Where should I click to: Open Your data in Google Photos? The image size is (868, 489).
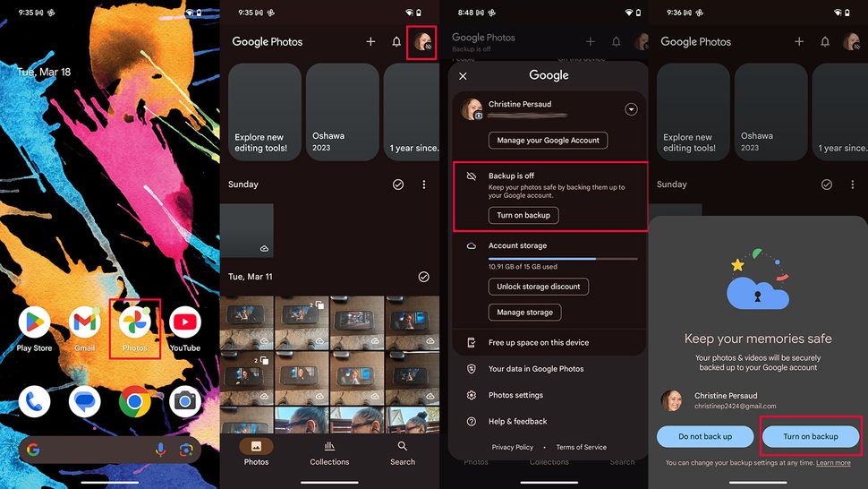click(549, 369)
